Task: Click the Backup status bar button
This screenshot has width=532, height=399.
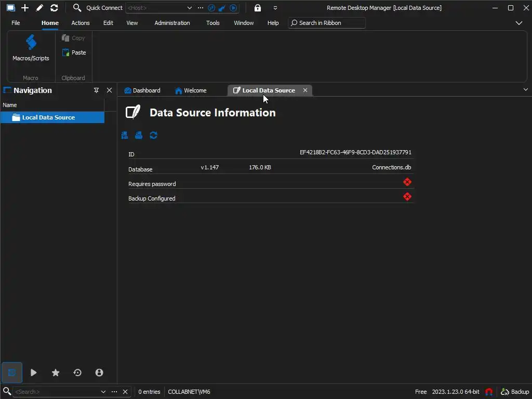Action: [515, 392]
